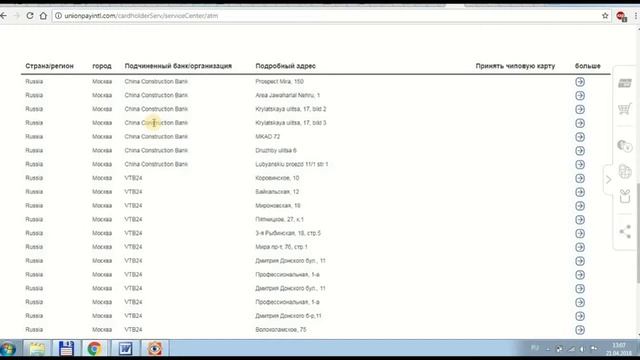Viewport: 640px width, 360px height.
Task: Open Microsoft Word from the taskbar
Action: click(x=125, y=349)
